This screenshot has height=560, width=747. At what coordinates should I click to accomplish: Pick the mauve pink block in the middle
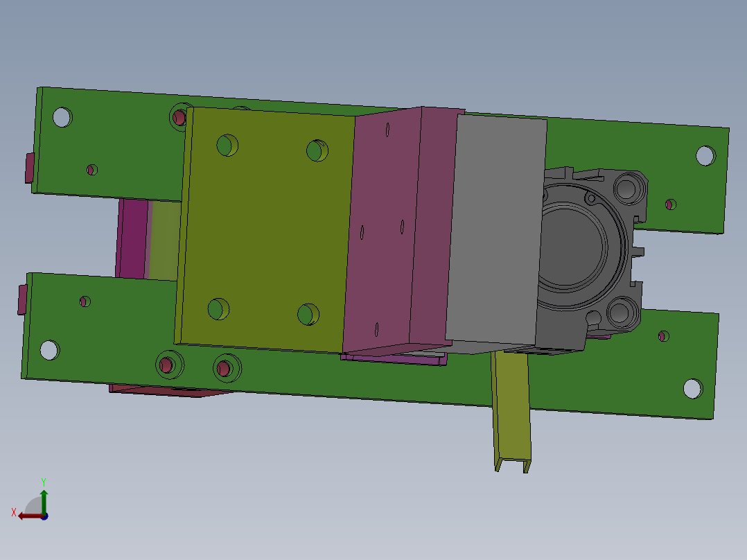(398, 231)
